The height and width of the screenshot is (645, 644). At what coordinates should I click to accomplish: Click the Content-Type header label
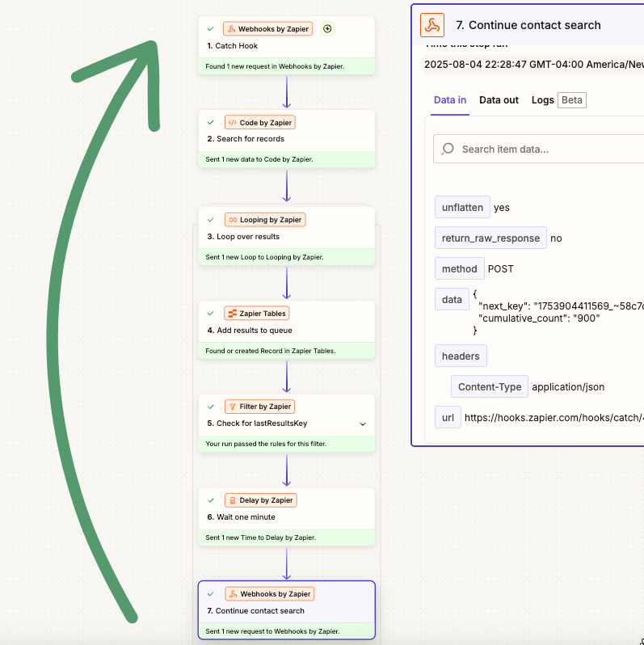(x=490, y=386)
